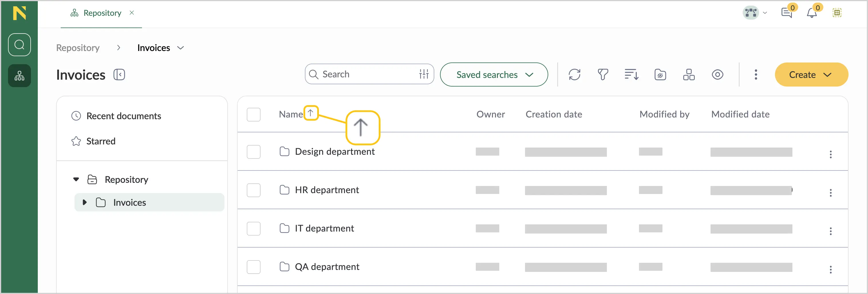
Task: Open the messages icon with badge
Action: 786,13
